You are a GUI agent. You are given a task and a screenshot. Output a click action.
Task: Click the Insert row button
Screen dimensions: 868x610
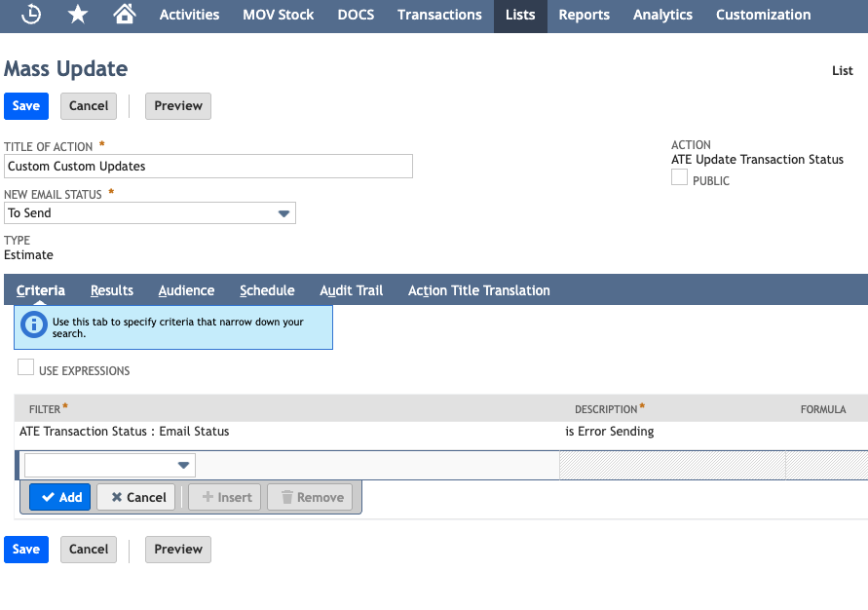click(225, 497)
